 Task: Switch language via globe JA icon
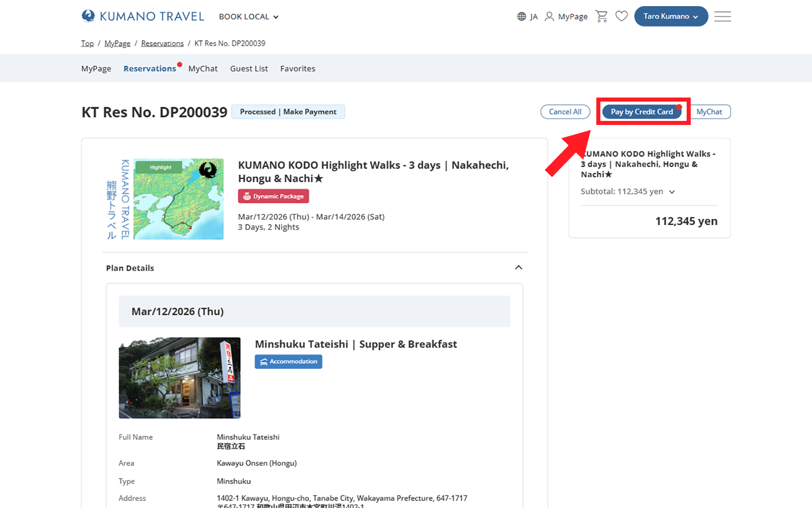[527, 17]
